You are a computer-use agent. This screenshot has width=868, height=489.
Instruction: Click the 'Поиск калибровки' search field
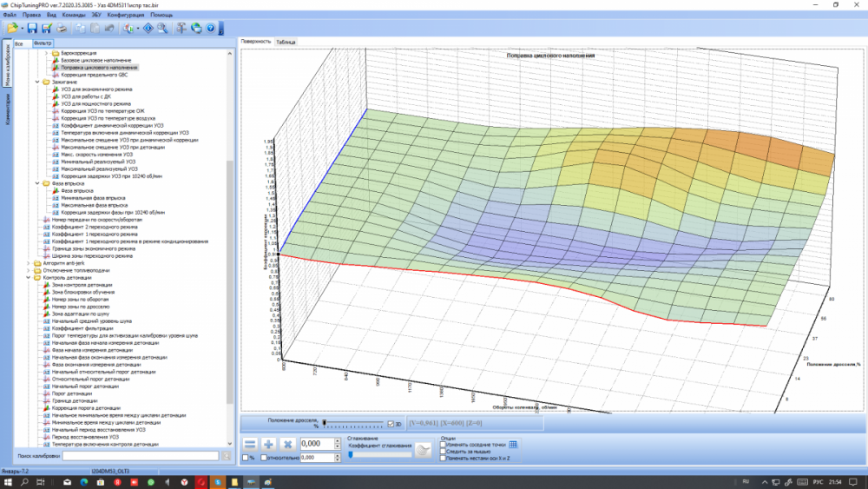click(140, 455)
